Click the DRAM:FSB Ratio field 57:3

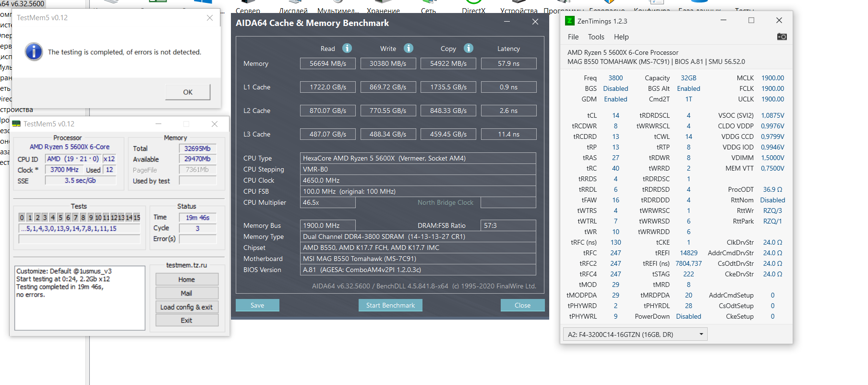click(508, 225)
